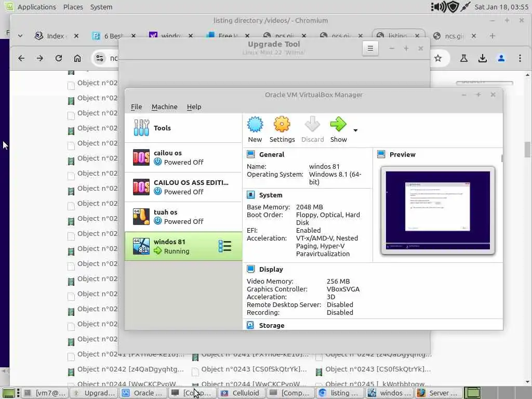This screenshot has width=532, height=399.
Task: Reload the Chromium page
Action: 59,58
